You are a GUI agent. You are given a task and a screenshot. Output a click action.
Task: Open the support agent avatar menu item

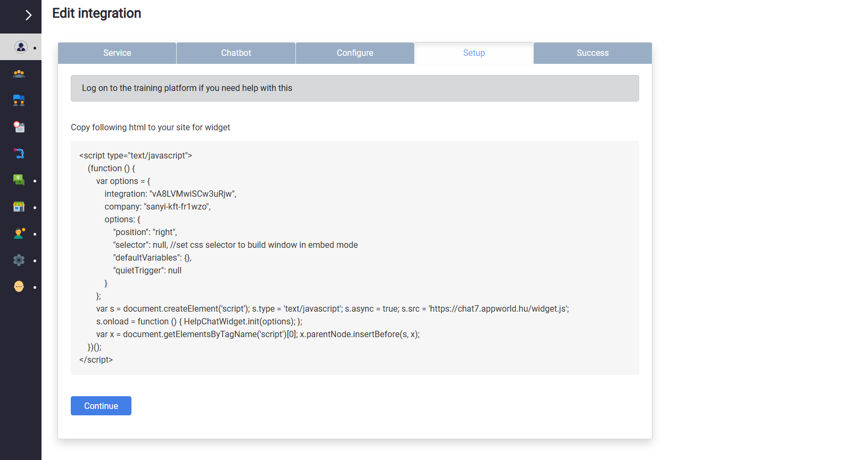21,47
